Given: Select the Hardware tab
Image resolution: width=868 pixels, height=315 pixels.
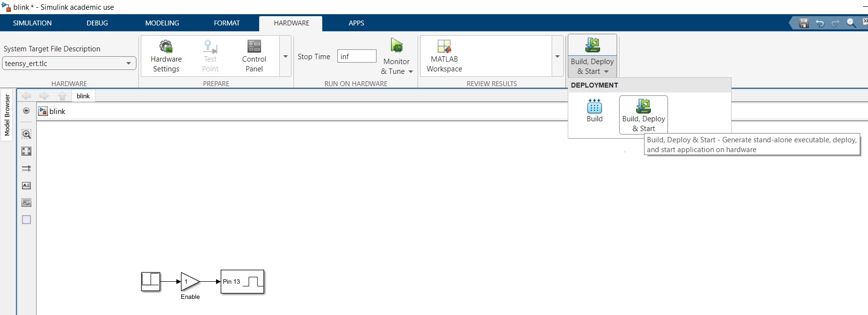Looking at the screenshot, I should [291, 23].
